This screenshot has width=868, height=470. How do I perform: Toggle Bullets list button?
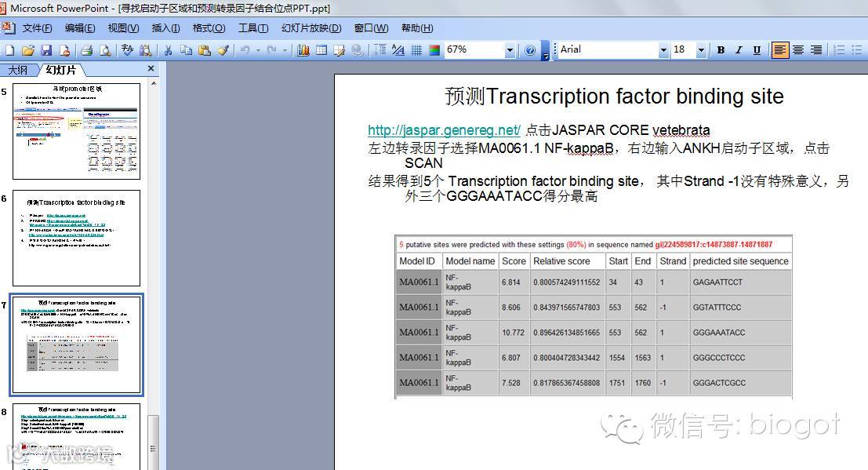857,50
